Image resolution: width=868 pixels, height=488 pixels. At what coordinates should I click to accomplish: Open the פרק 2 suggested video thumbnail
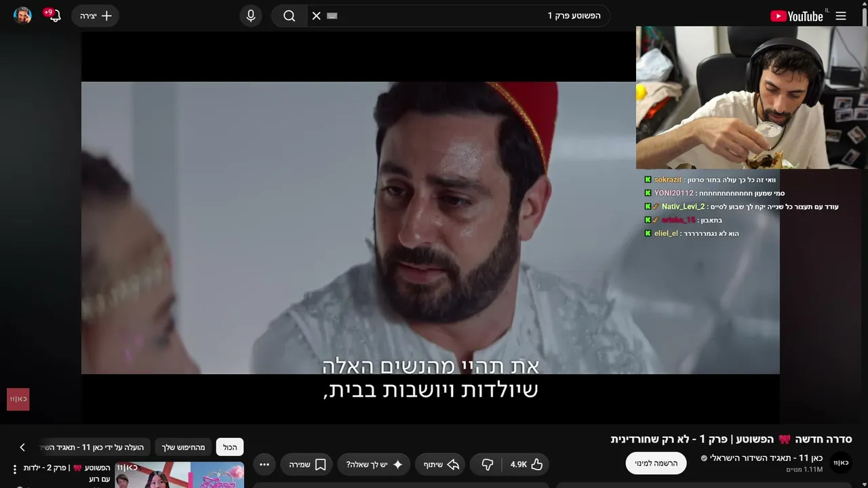tap(180, 475)
